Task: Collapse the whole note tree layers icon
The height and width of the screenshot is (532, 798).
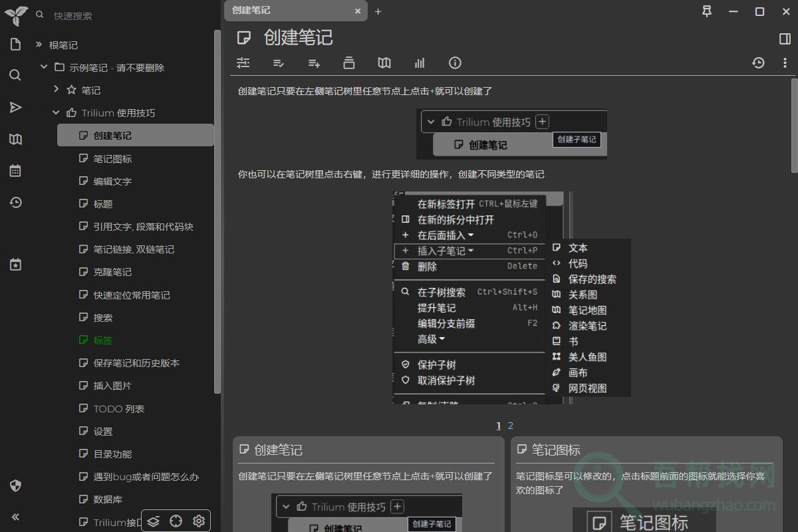Action: pyautogui.click(x=154, y=521)
